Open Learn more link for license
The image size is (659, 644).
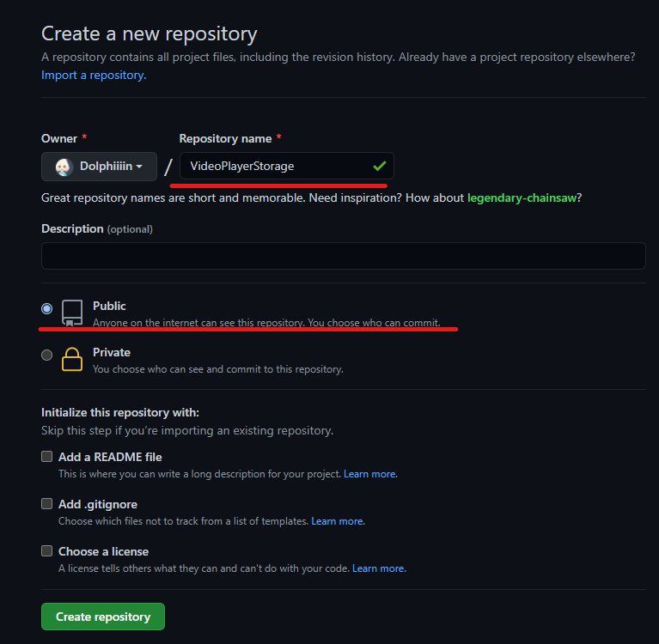click(379, 568)
